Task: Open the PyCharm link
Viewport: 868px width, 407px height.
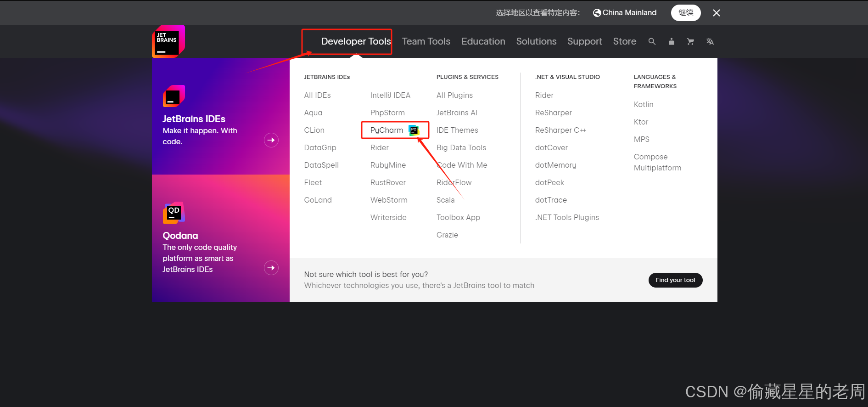Action: tap(387, 130)
